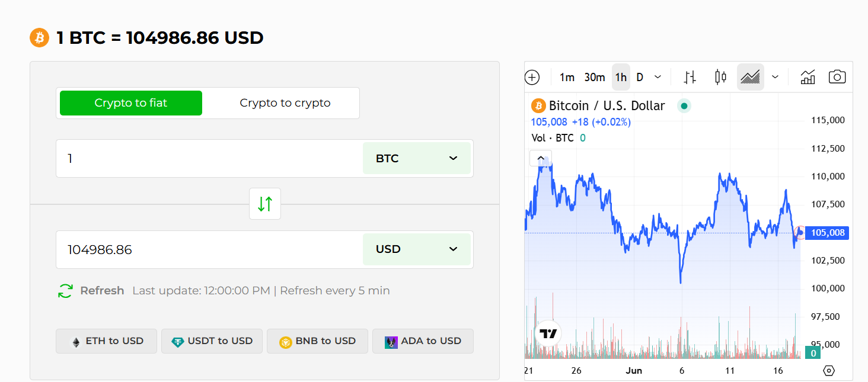Open chart settings via the gear icon
Image resolution: width=868 pixels, height=382 pixels.
(x=828, y=370)
